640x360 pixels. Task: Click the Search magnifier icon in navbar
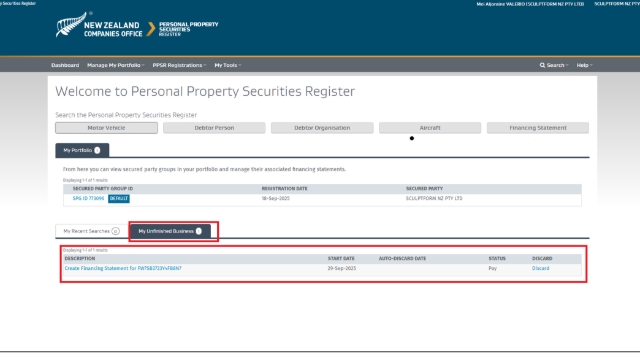point(542,65)
